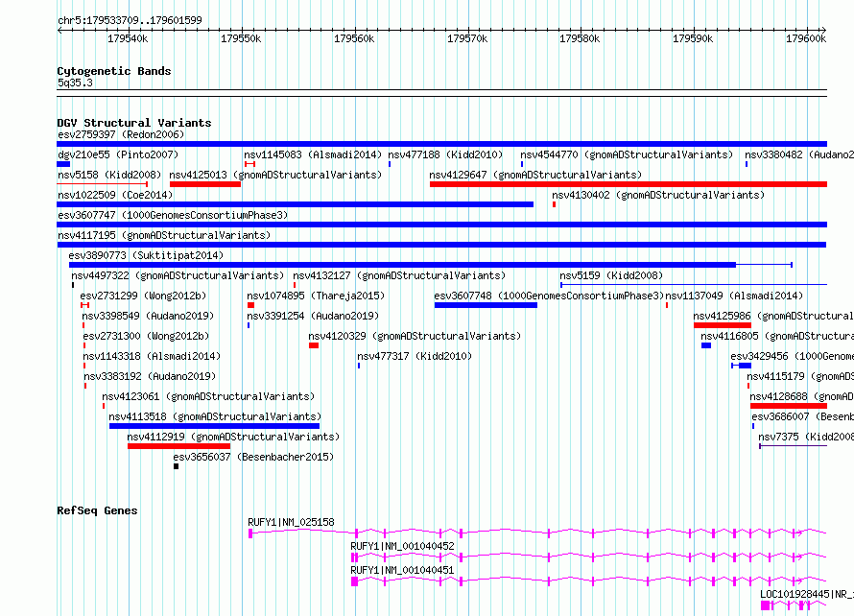Viewport: 854px width, 616px height.
Task: Click the red bar of nsv4125013
Action: click(205, 184)
